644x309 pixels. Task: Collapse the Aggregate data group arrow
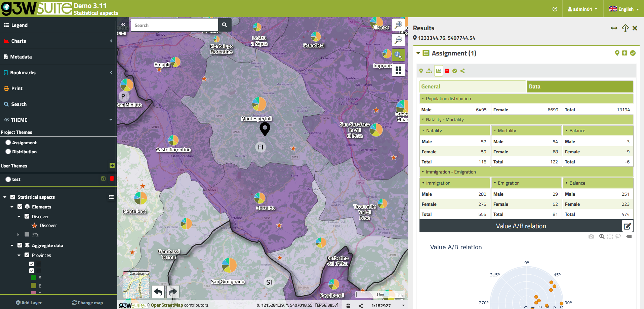coord(12,245)
